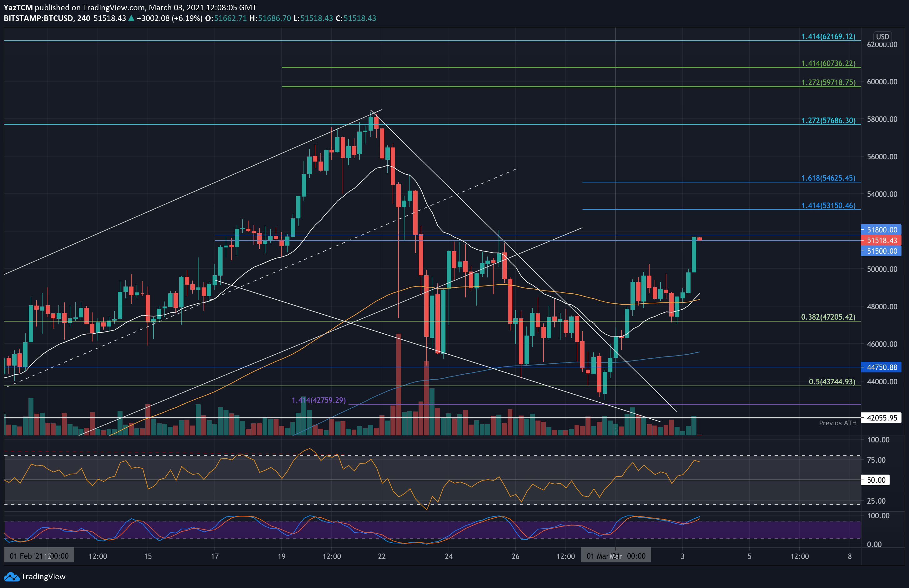This screenshot has height=588, width=909.
Task: Click the 58000.00 price axis label
Action: [882, 119]
